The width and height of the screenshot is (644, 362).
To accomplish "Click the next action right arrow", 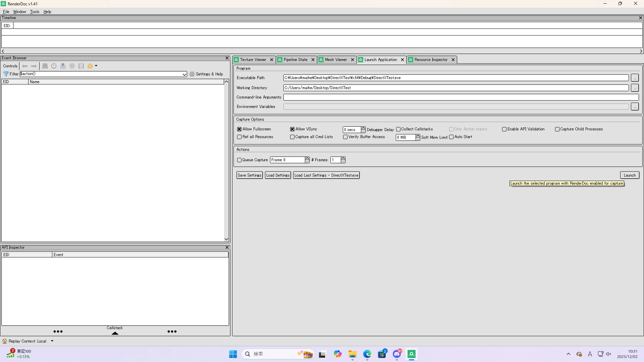I will (x=34, y=66).
